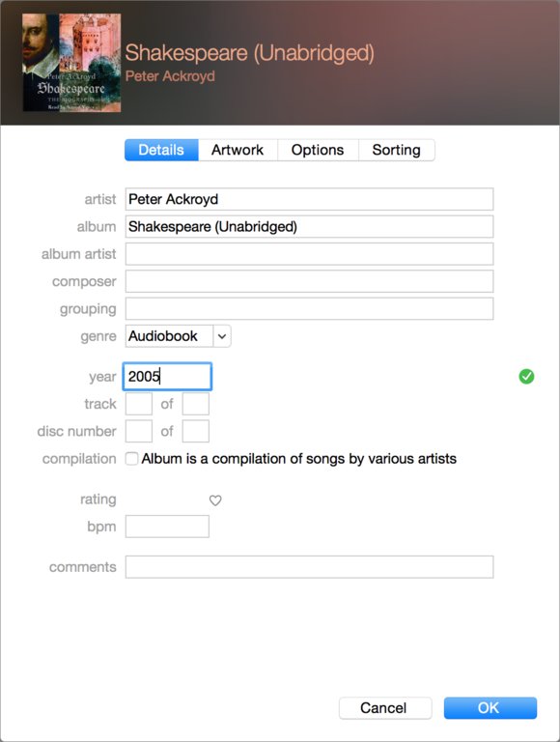Select the Details tab
The image size is (560, 742).
tap(161, 150)
